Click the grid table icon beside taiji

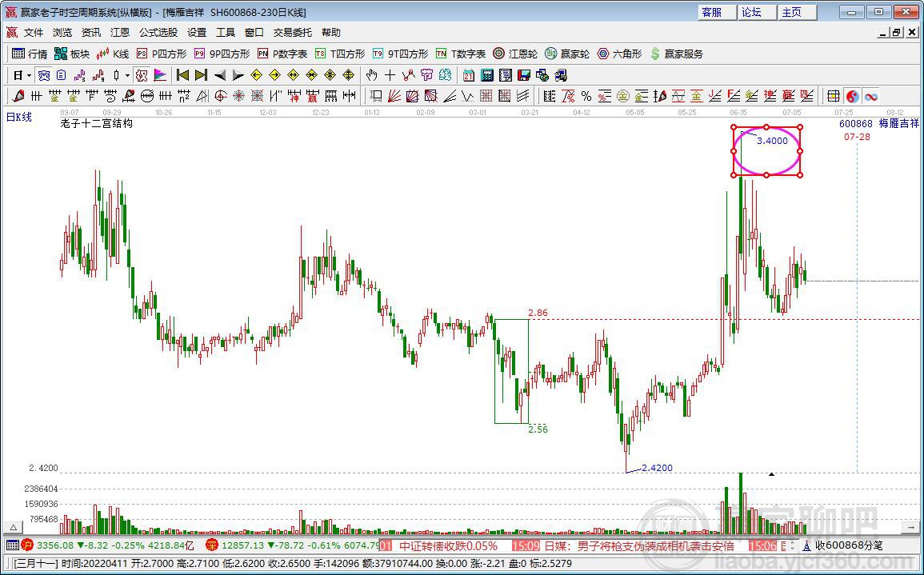pyautogui.click(x=834, y=95)
